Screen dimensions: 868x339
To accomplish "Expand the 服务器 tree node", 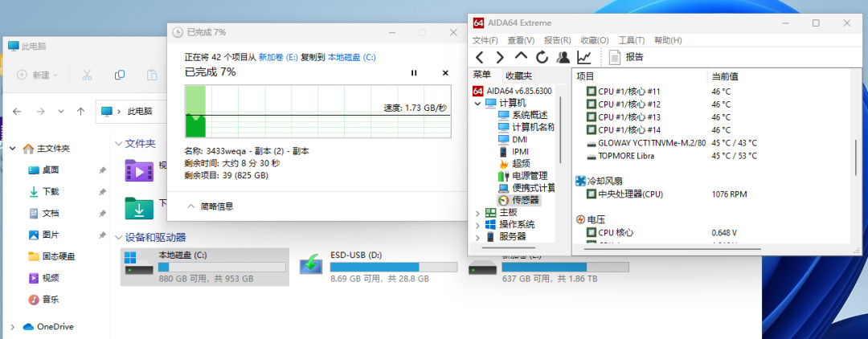I will [x=477, y=237].
